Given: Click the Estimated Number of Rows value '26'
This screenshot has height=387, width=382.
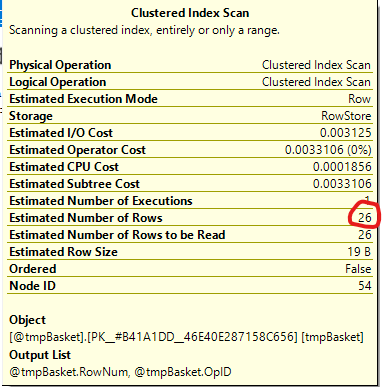Looking at the screenshot, I should click(x=365, y=218).
